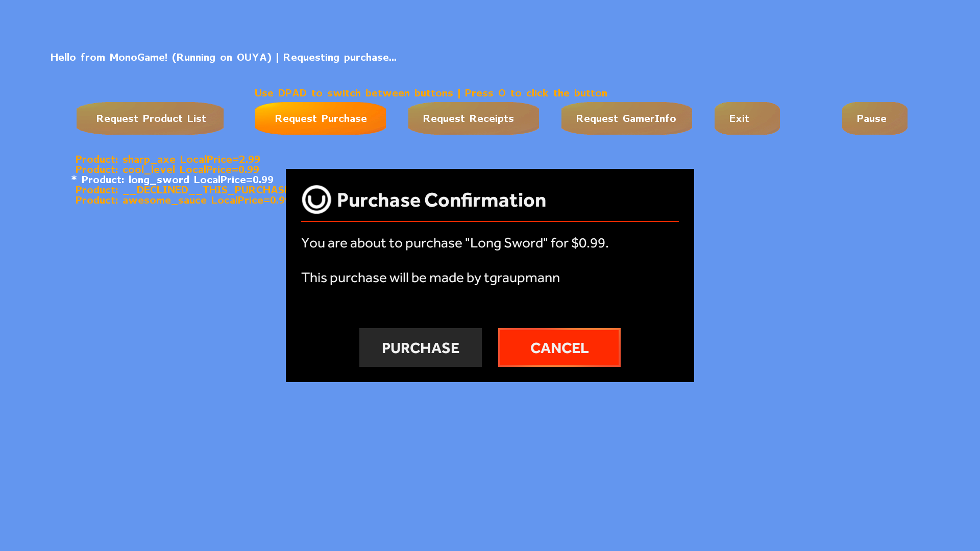Click Request GamerInfo
The width and height of the screenshot is (980, 551).
(626, 118)
